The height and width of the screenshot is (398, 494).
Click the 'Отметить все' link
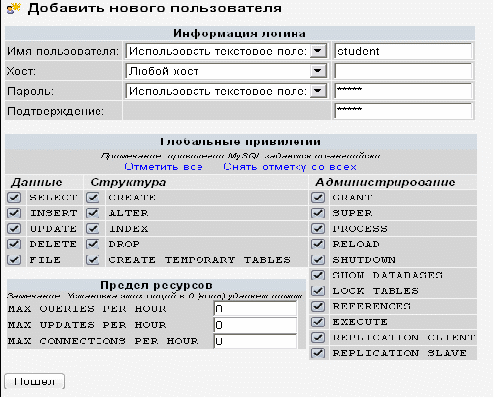163,167
